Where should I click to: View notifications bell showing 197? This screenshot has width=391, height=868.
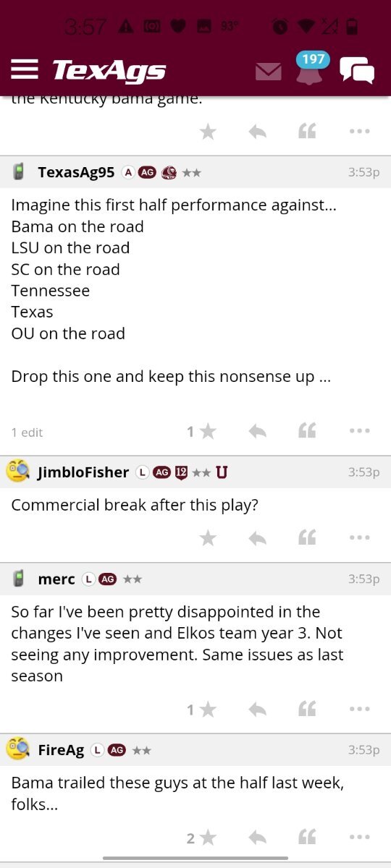[311, 69]
